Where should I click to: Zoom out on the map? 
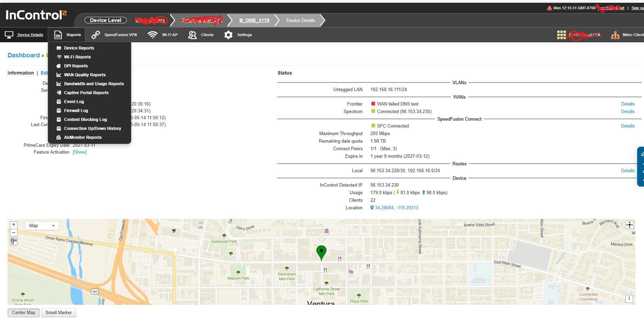[x=14, y=233]
